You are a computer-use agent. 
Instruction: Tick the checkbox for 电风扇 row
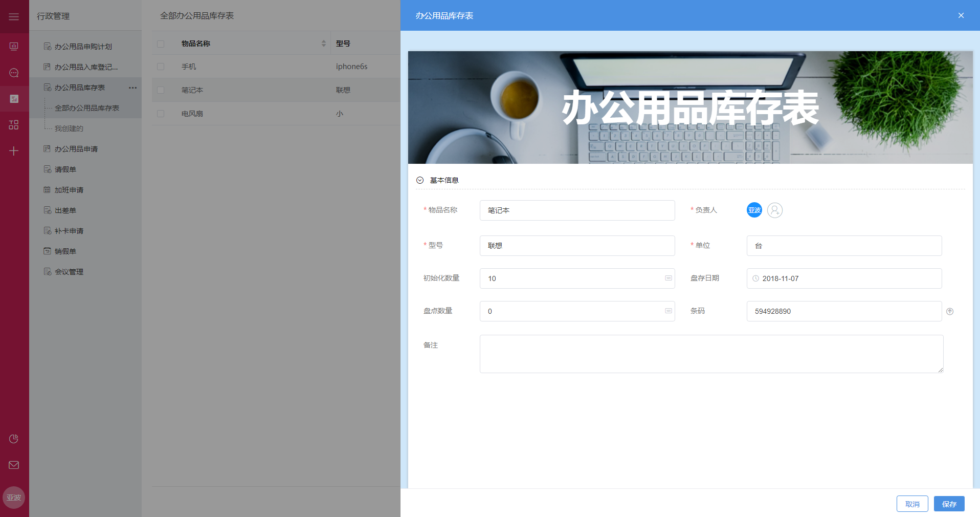(161, 114)
